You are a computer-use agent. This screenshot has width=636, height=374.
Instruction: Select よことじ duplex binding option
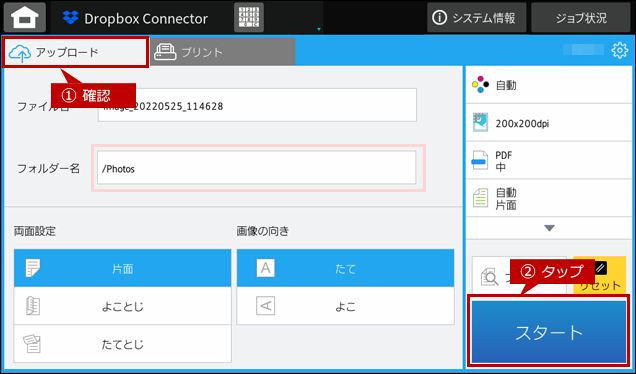click(122, 306)
